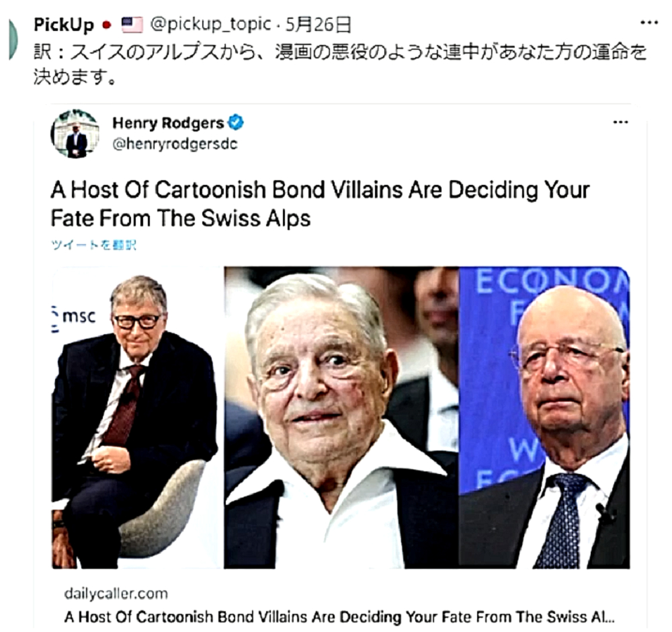
Task: Open the middle photo of white-haired man
Action: (341, 418)
